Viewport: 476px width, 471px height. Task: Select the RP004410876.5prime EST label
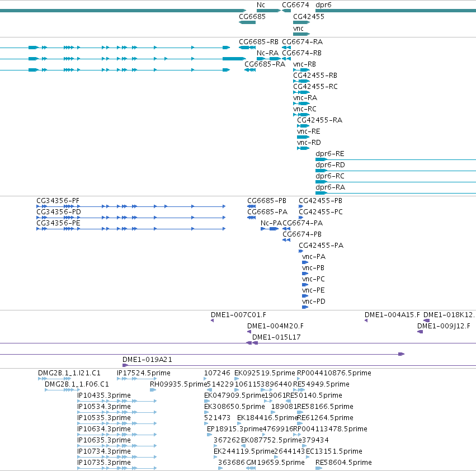pos(334,373)
